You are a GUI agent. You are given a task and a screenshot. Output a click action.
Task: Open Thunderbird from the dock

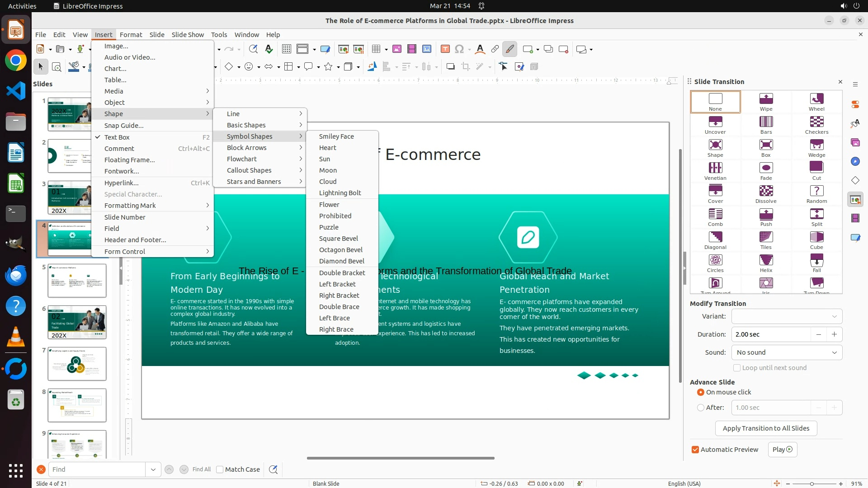click(x=16, y=275)
